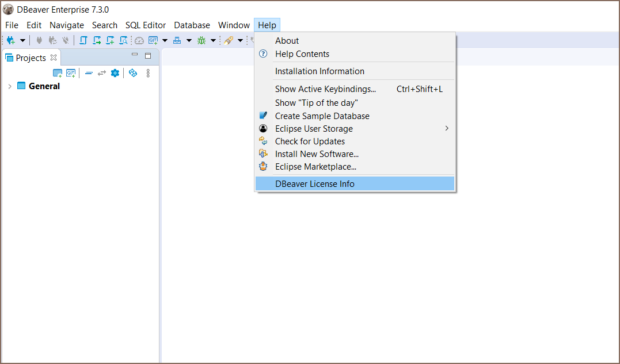This screenshot has height=364, width=620.
Task: Open the blue gear settings in Projects
Action: pyautogui.click(x=115, y=73)
